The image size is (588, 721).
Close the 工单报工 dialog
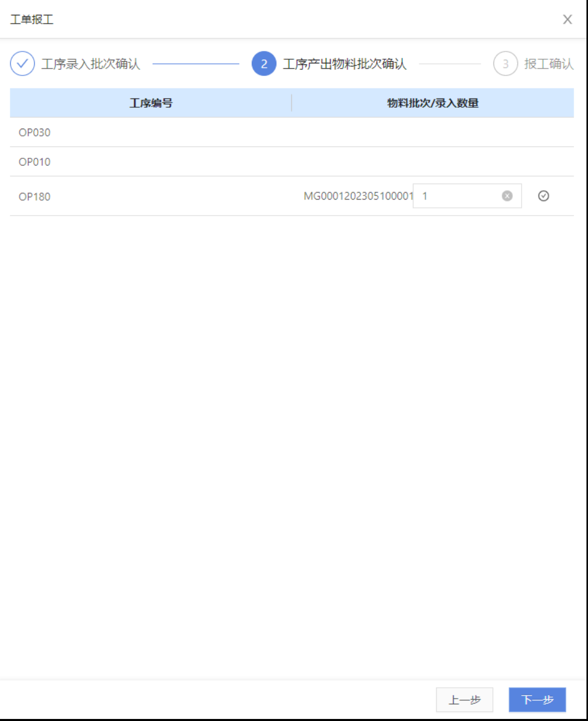pyautogui.click(x=567, y=19)
